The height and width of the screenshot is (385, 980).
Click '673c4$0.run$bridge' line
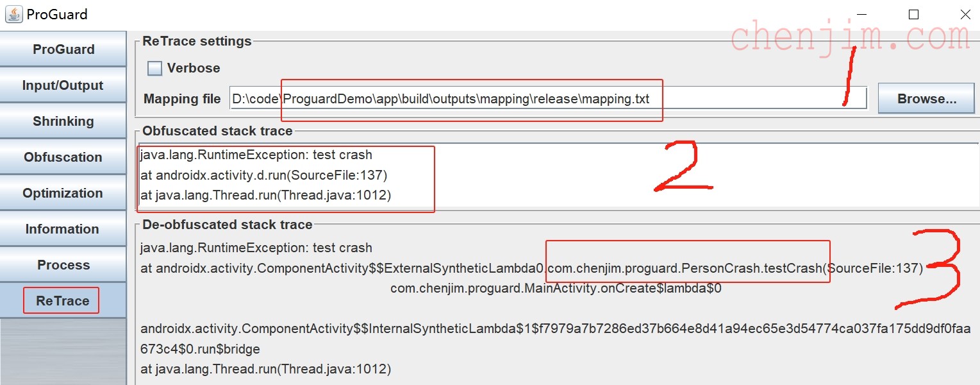click(x=200, y=349)
